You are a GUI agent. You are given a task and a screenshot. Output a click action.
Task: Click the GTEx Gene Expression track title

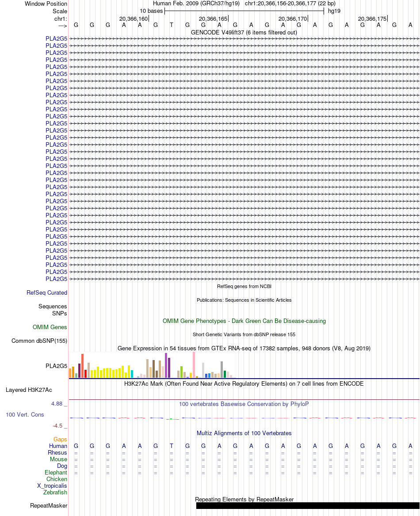(244, 348)
